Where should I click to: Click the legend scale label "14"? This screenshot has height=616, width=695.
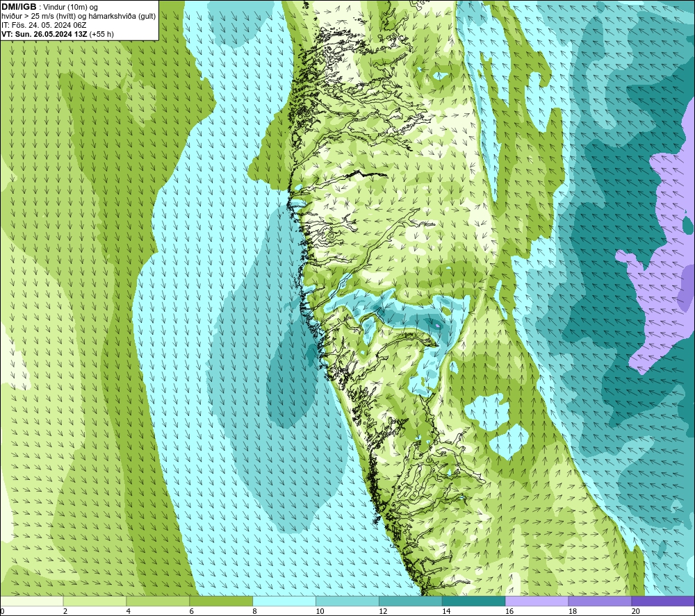tap(446, 612)
